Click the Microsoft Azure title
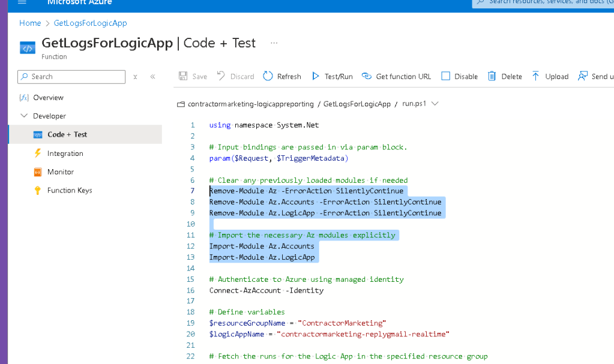The height and width of the screenshot is (364, 614). pyautogui.click(x=79, y=2)
